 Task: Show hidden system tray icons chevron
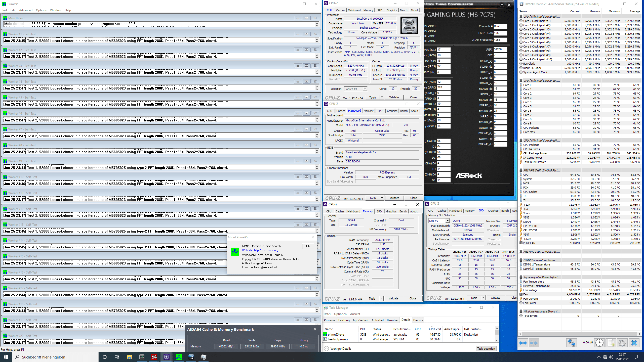coord(599,357)
